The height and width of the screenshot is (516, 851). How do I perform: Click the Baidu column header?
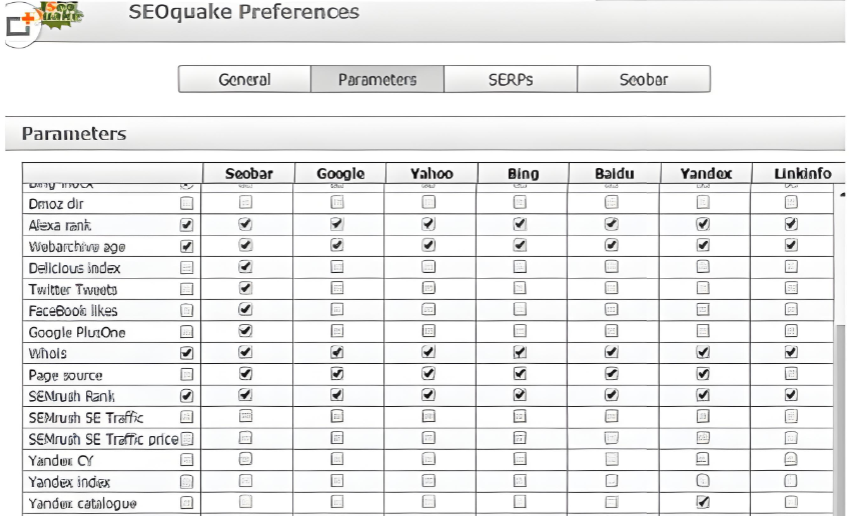pyautogui.click(x=614, y=174)
